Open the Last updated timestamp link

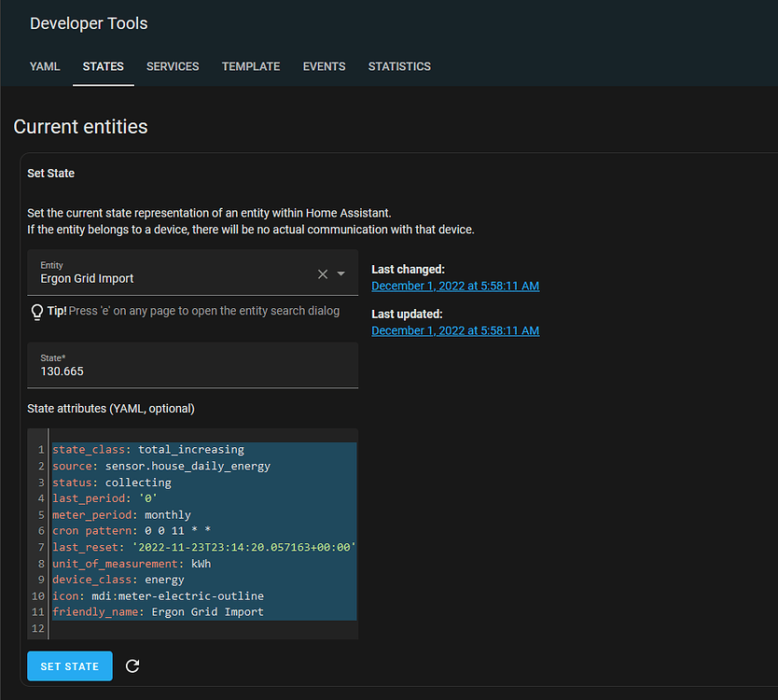(455, 330)
